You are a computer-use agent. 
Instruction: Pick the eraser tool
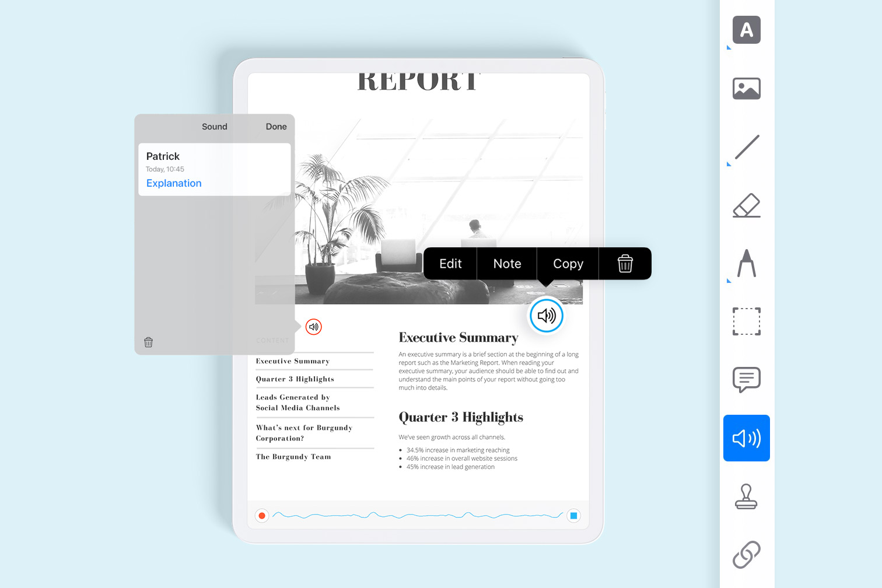[747, 205]
